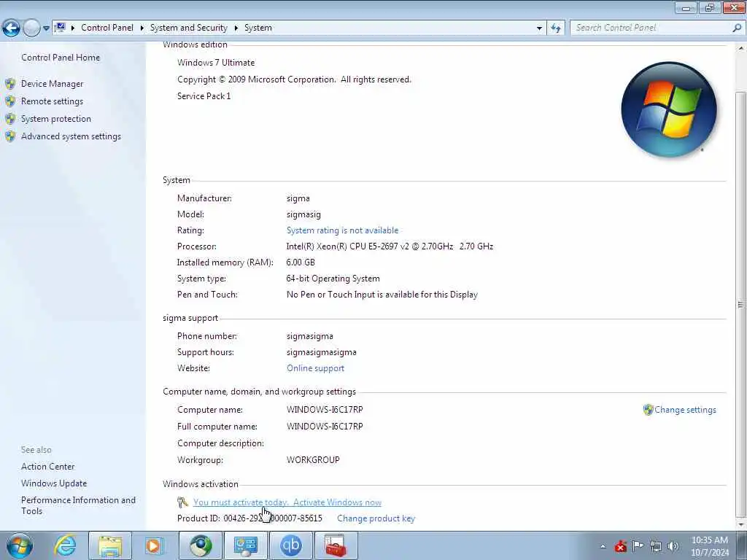Open Action Center under See also

pos(47,467)
